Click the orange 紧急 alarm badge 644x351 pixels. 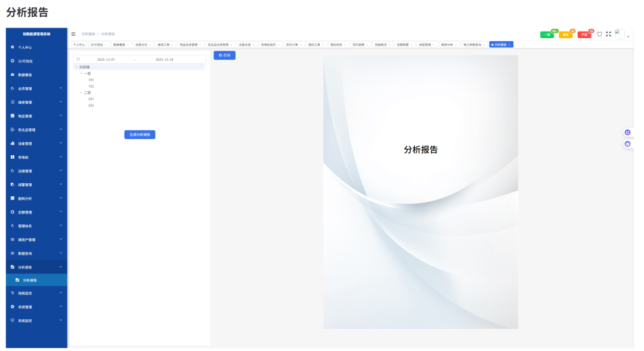[566, 35]
